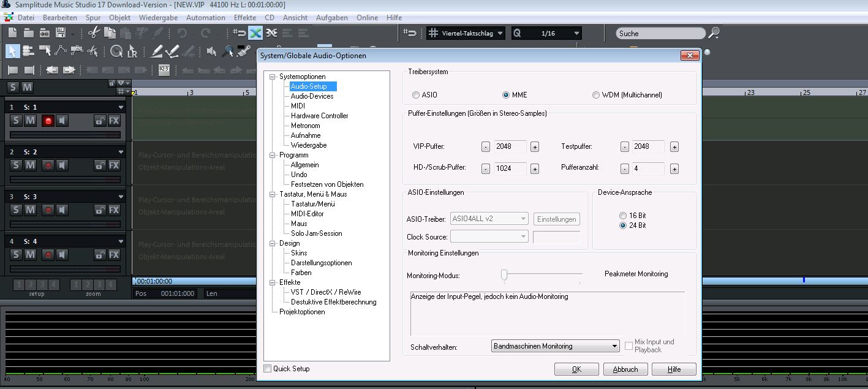Mute track 3 with its M button
This screenshot has width=868, height=389.
pos(30,210)
